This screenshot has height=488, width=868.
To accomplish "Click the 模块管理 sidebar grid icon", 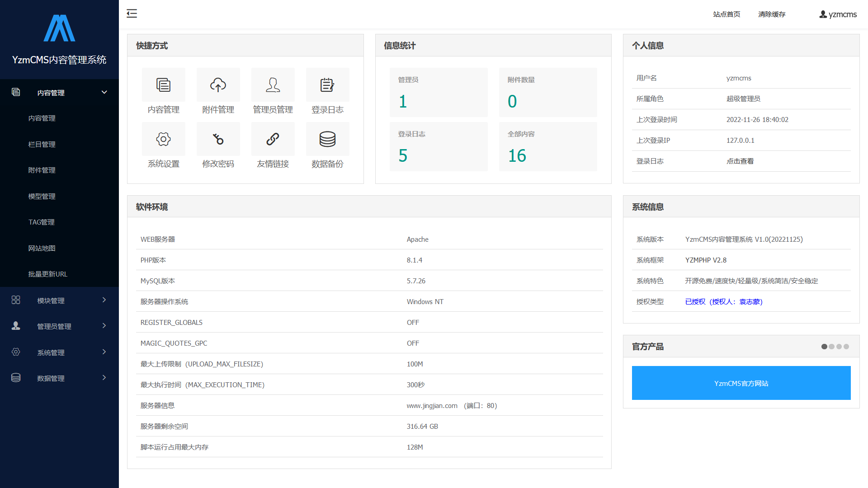I will 16,300.
